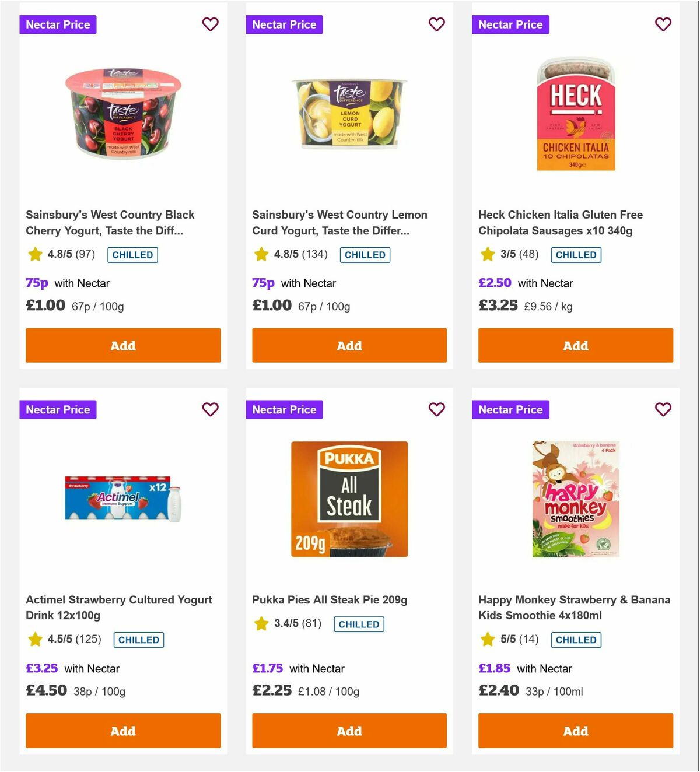Click the Nectar Price badge on Actimel product
Screen dimensions: 700x772
(58, 409)
